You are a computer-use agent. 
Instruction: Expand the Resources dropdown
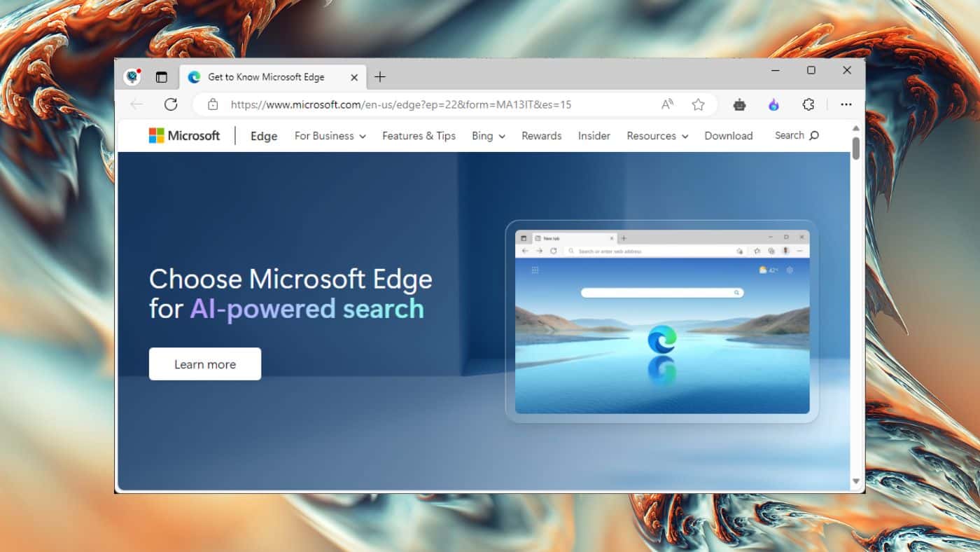point(657,136)
